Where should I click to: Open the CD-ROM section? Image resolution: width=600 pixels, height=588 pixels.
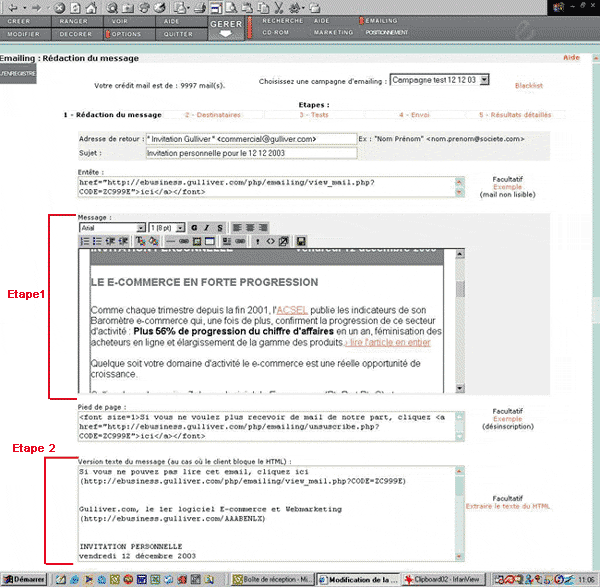coord(276,33)
